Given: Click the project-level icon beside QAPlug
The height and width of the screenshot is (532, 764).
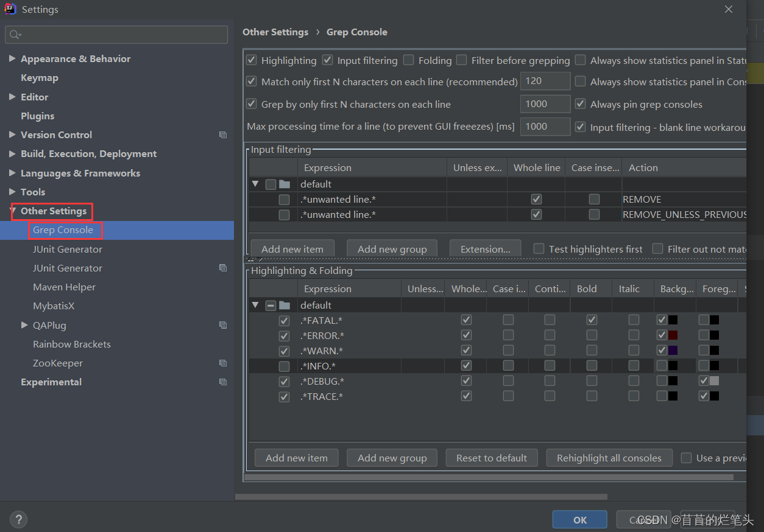Looking at the screenshot, I should (223, 325).
